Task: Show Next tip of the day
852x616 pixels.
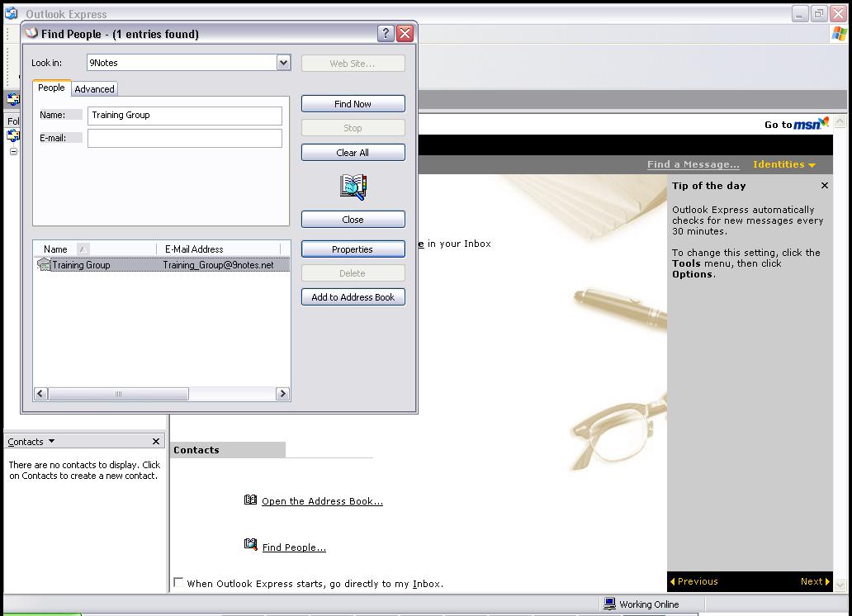Action: tap(815, 581)
